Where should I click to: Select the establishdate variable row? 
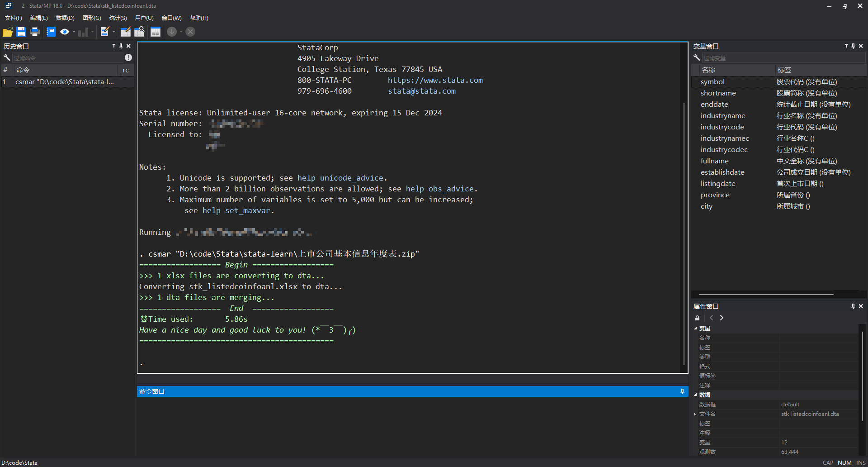pyautogui.click(x=778, y=172)
